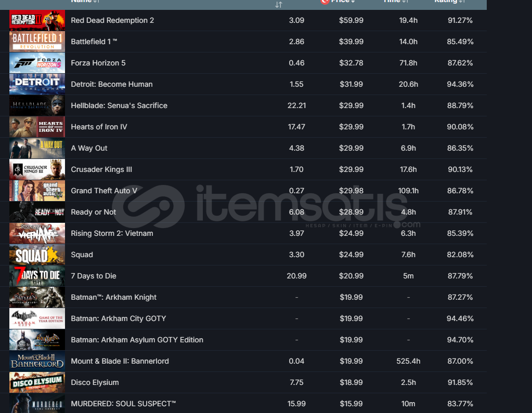Select the 87.91% rating for Ready or Not
The width and height of the screenshot is (532, 413).
[460, 212]
